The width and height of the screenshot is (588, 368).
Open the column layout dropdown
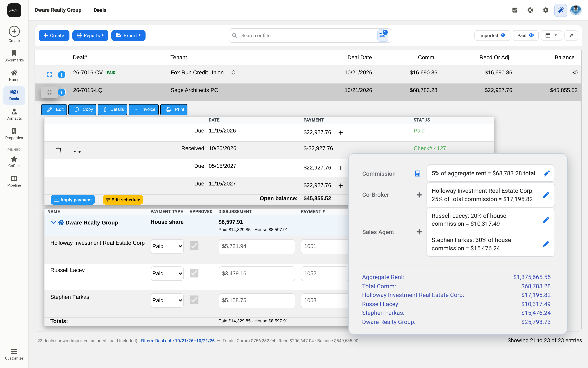click(551, 36)
